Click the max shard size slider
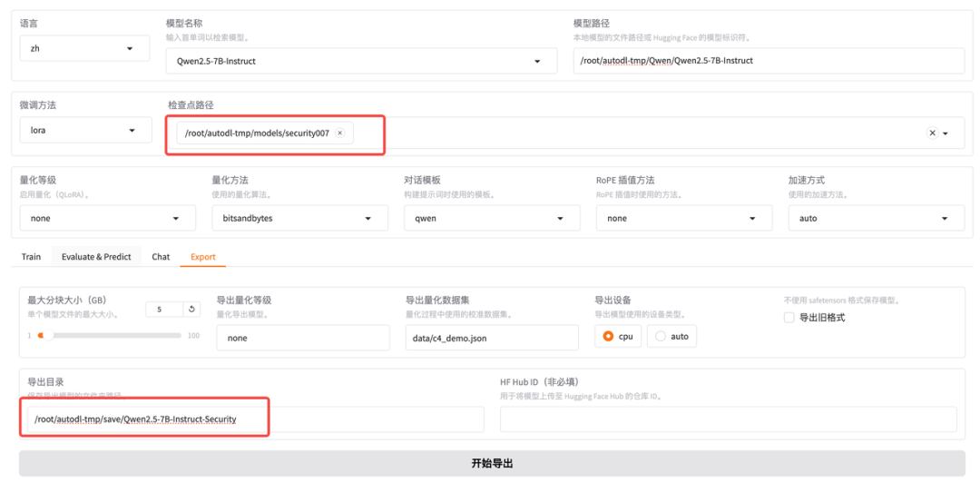This screenshot has height=483, width=980. coord(110,335)
